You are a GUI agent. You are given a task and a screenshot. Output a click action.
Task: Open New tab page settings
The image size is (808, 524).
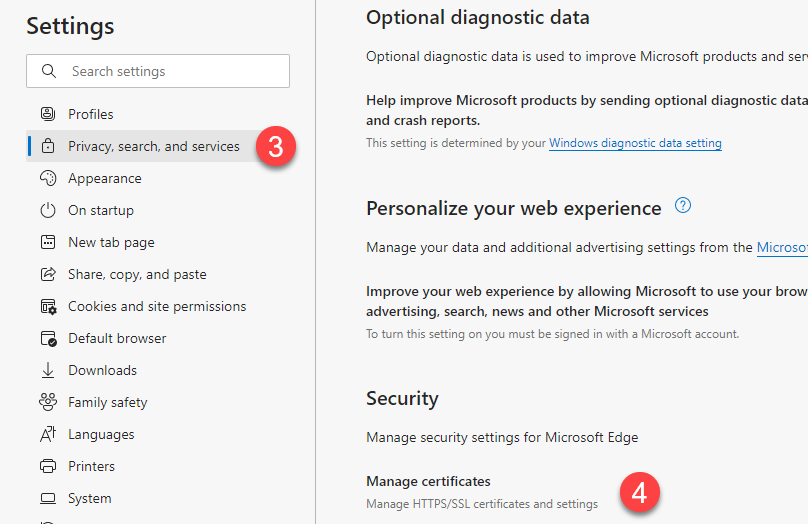[158, 242]
